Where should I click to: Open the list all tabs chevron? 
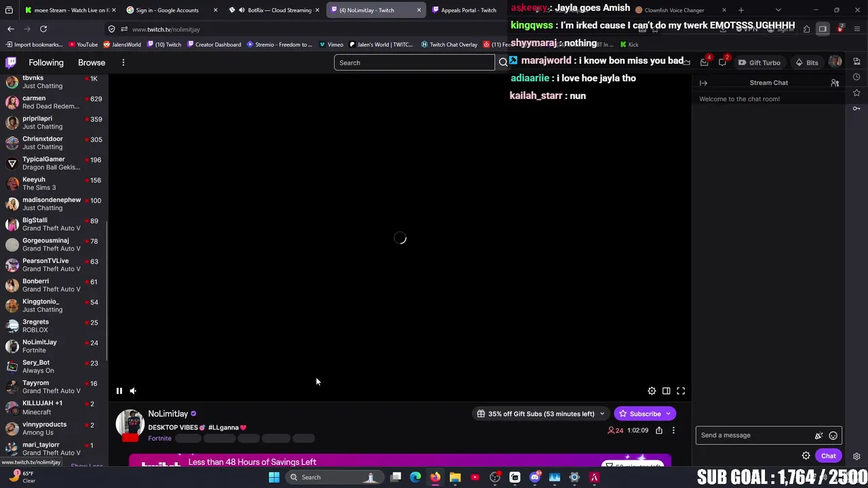(778, 10)
